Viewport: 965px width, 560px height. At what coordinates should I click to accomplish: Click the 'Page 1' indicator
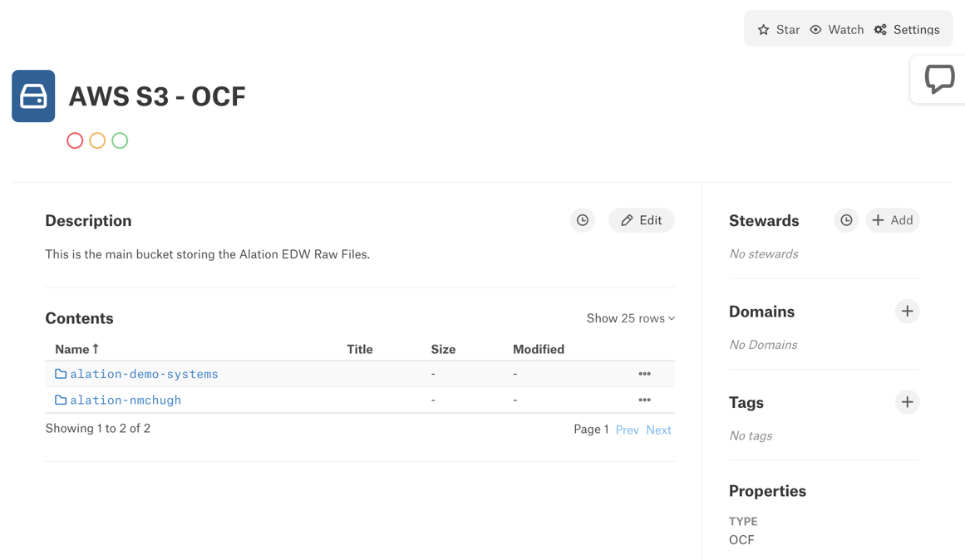pos(591,430)
